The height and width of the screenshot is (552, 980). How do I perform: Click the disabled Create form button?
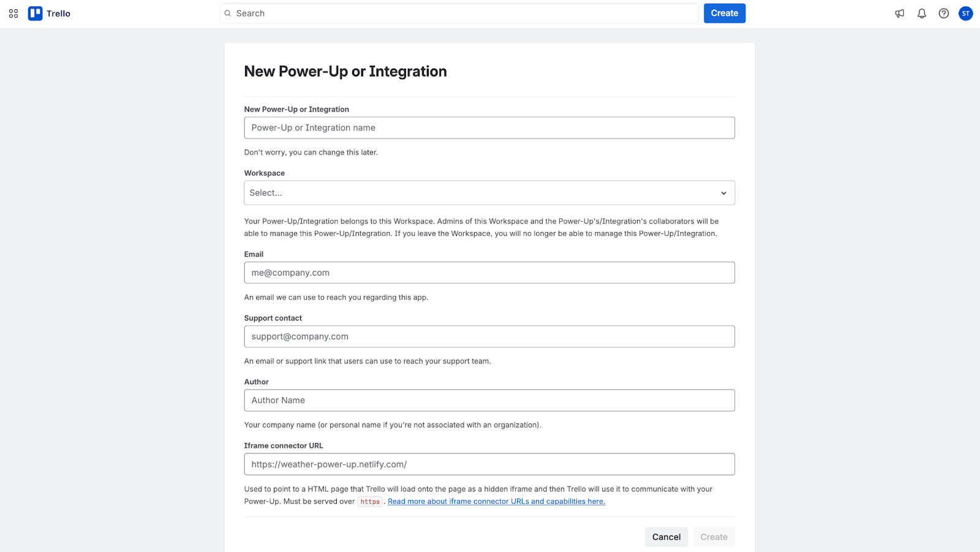pyautogui.click(x=714, y=537)
